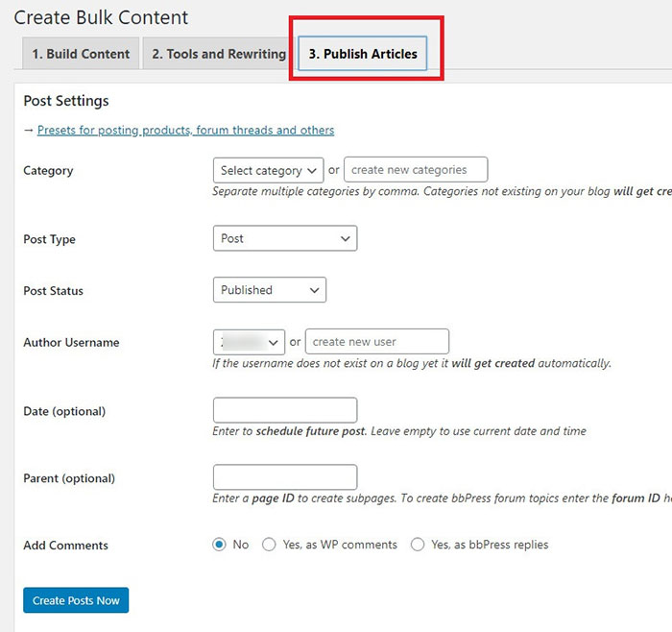The width and height of the screenshot is (672, 632).
Task: Focus the create new user field
Action: [x=376, y=342]
